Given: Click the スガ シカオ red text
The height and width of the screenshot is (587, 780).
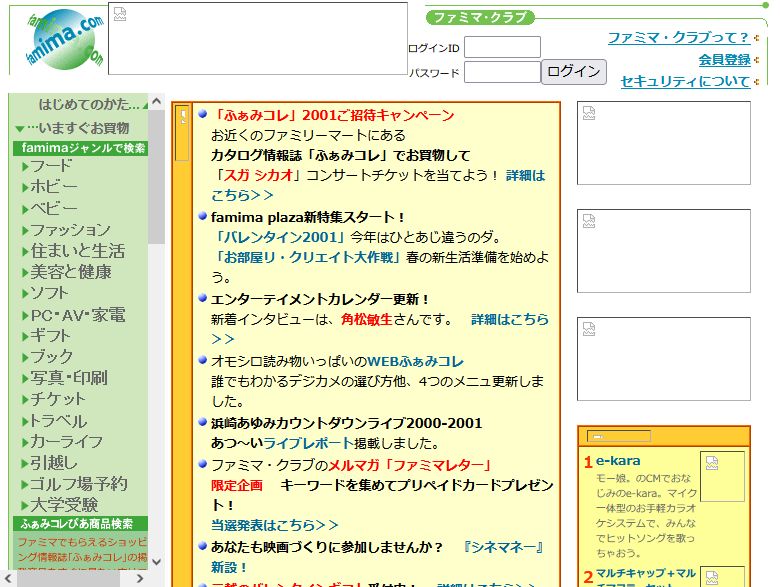Looking at the screenshot, I should click(258, 176).
